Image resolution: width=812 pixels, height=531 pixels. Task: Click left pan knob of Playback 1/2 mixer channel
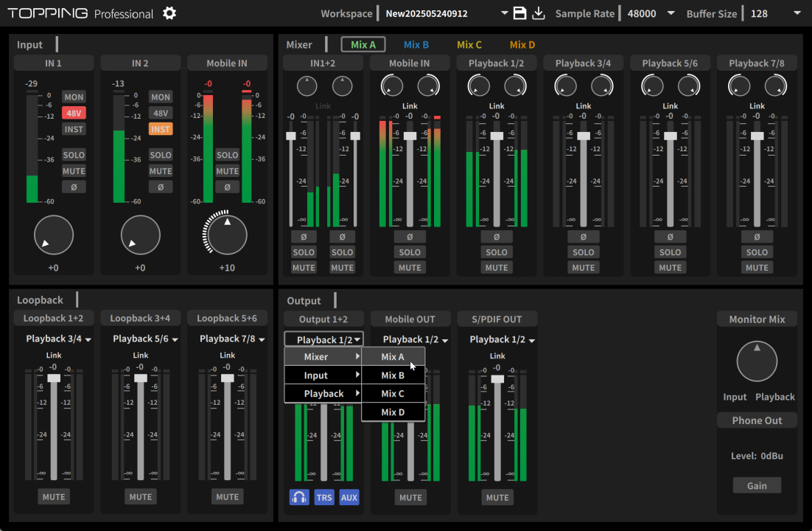(x=479, y=86)
